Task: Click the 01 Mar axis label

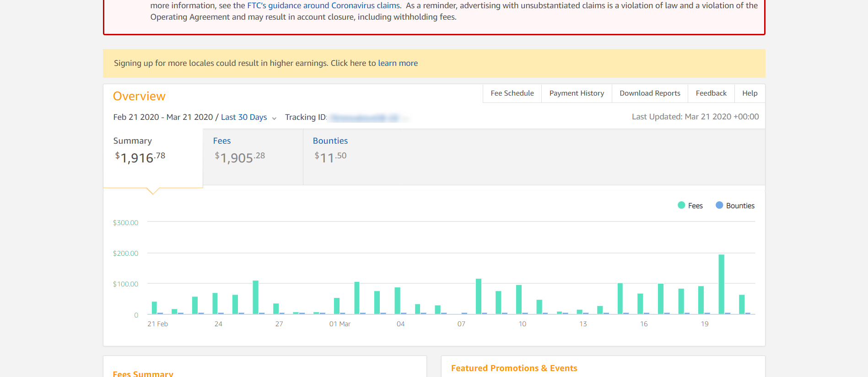Action: pyautogui.click(x=340, y=324)
